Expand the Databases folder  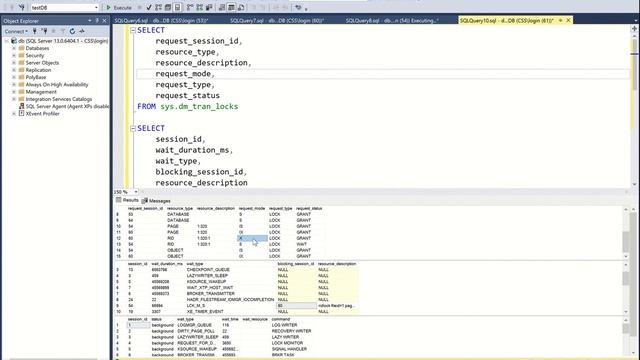14,48
